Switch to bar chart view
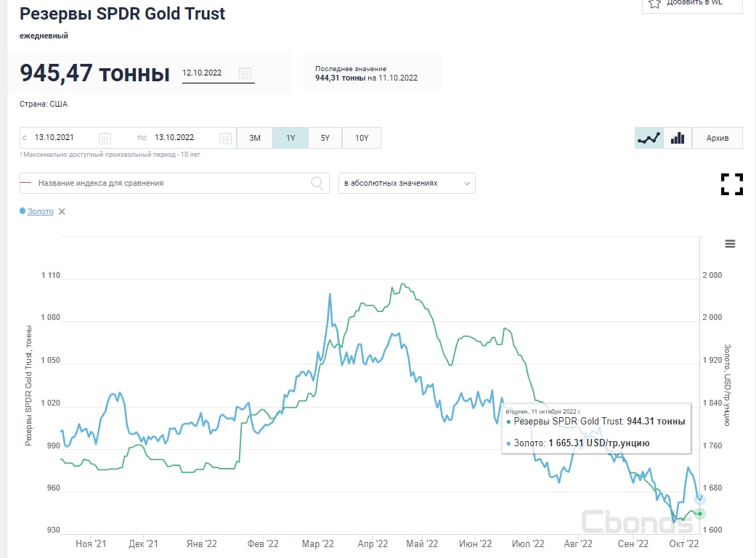756x558 pixels. [678, 138]
